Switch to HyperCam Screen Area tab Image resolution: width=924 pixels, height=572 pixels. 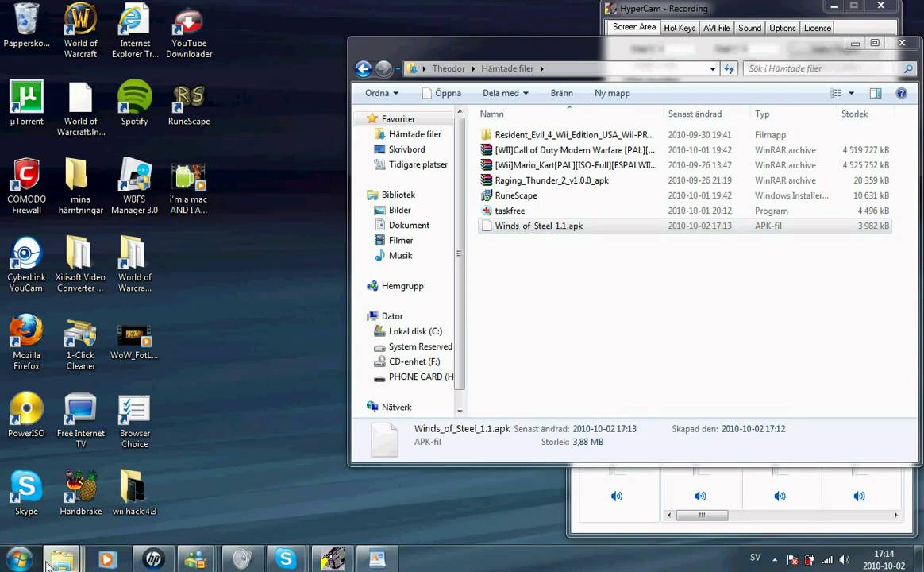pyautogui.click(x=633, y=27)
